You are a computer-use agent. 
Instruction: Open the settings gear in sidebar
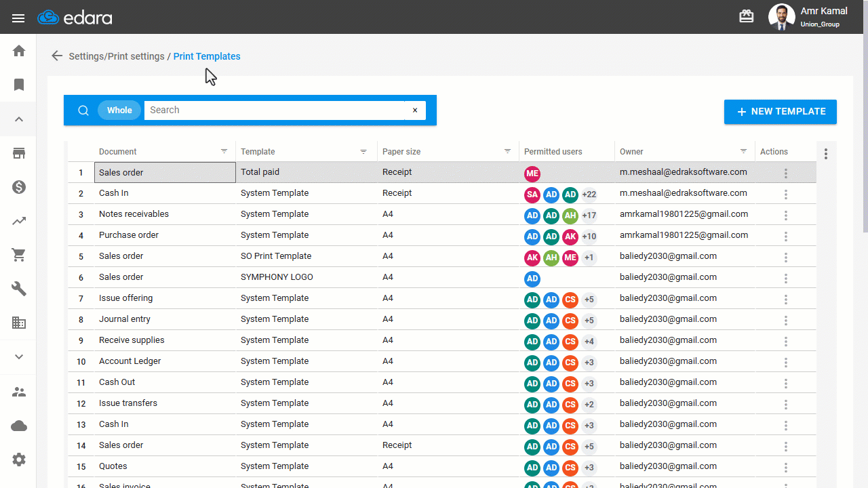[19, 460]
